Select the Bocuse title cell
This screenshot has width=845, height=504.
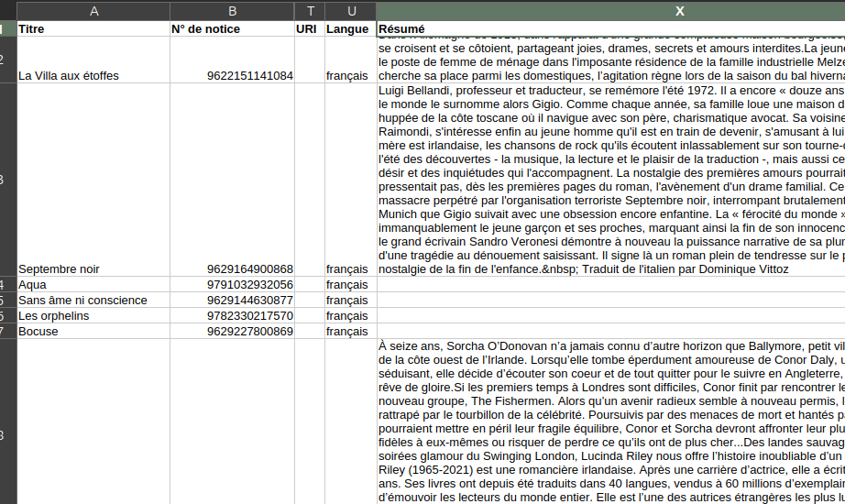point(93,331)
